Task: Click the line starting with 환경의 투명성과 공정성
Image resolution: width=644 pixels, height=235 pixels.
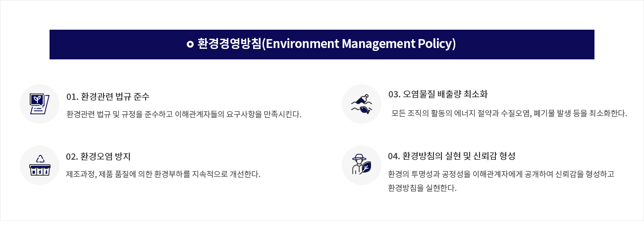Action: click(501, 174)
